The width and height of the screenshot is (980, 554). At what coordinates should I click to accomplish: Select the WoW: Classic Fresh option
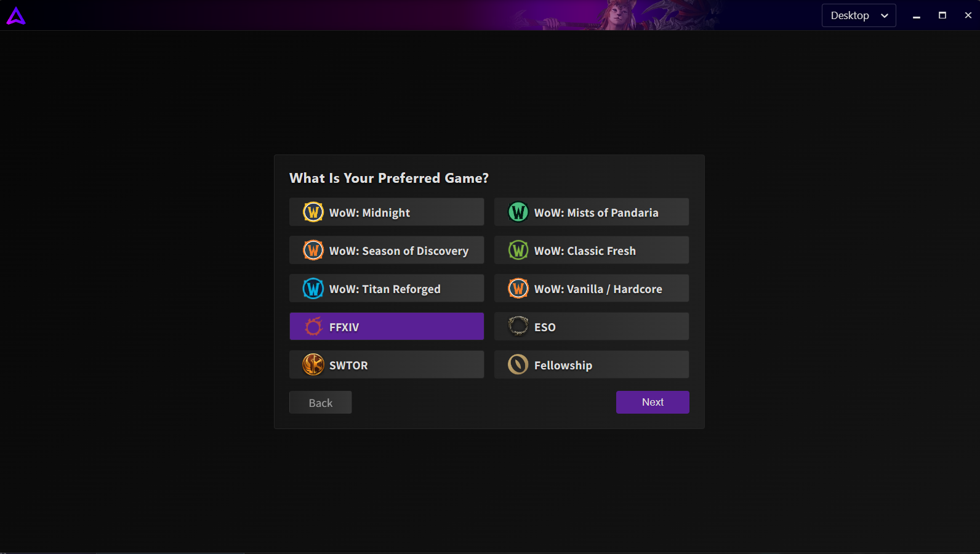pyautogui.click(x=591, y=251)
